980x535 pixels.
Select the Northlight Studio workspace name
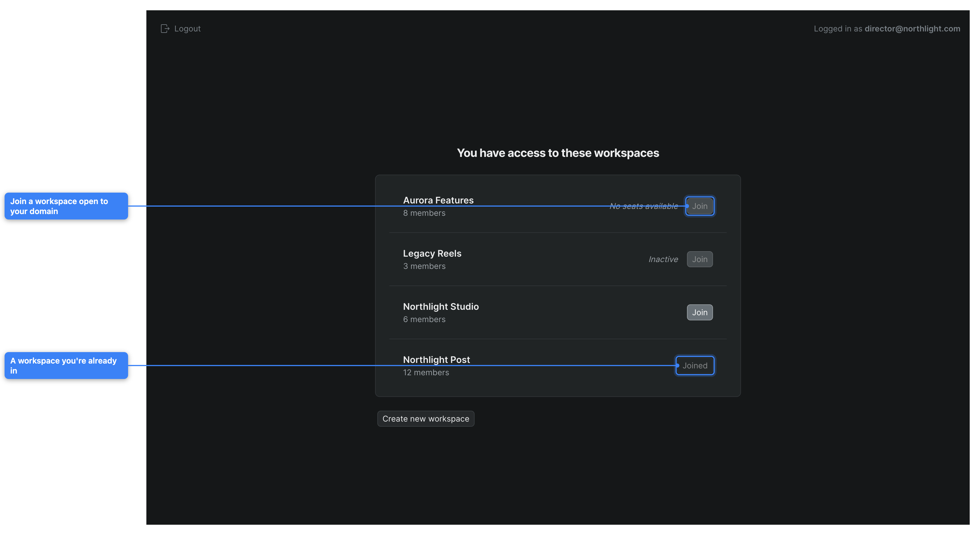click(x=441, y=306)
